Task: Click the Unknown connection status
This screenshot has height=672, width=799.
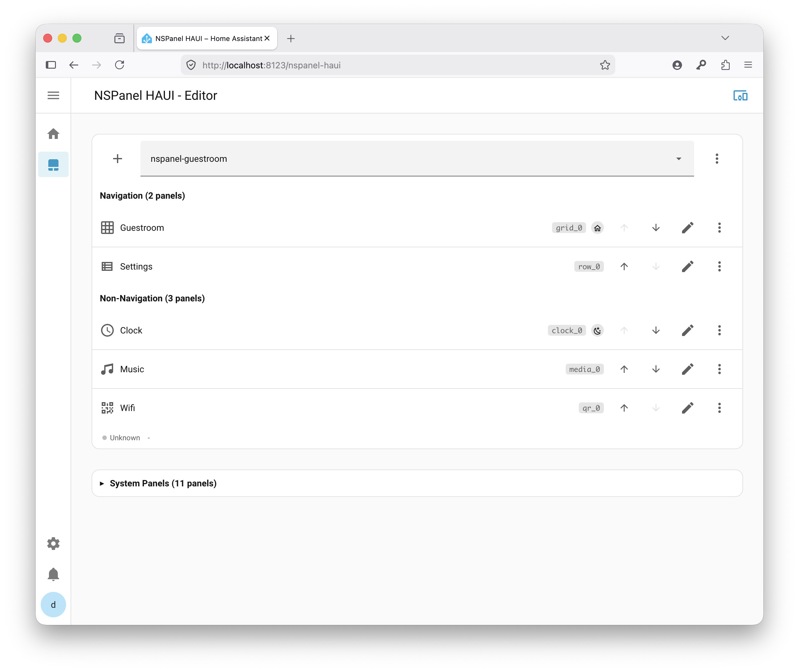Action: [x=121, y=438]
